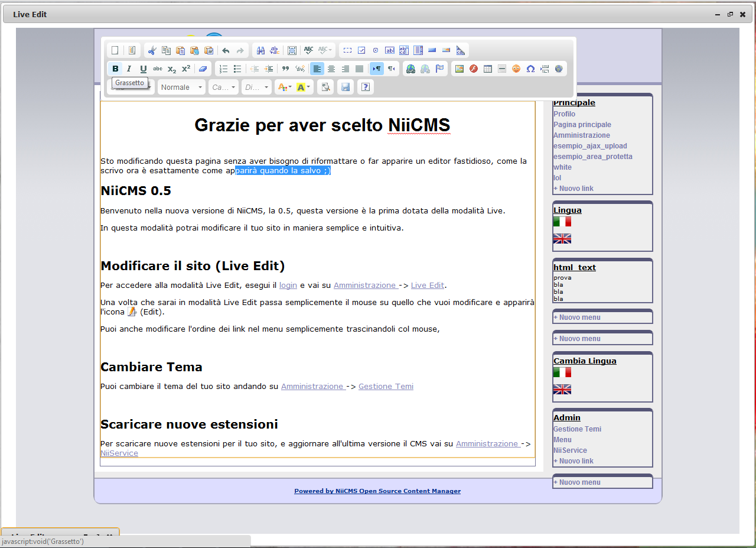756x548 pixels.
Task: Activate the Paste from Word icon
Action: click(x=208, y=50)
